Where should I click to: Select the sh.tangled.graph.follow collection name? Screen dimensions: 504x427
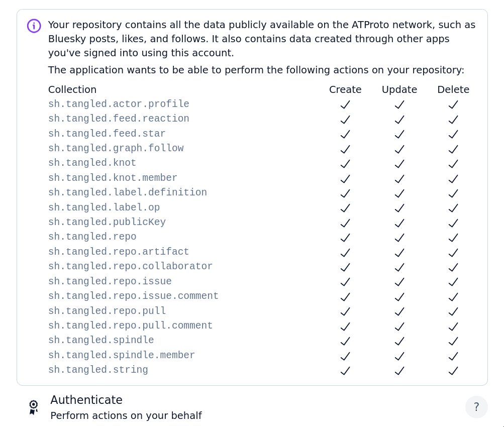[116, 148]
